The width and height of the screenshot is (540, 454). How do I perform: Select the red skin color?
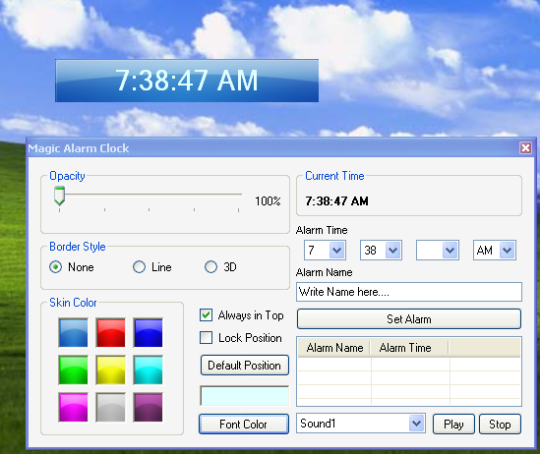click(x=111, y=332)
